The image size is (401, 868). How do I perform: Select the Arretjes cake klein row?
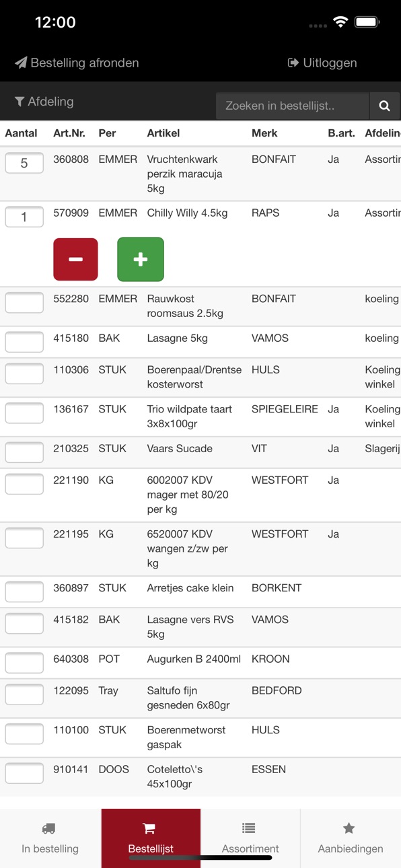coord(200,592)
